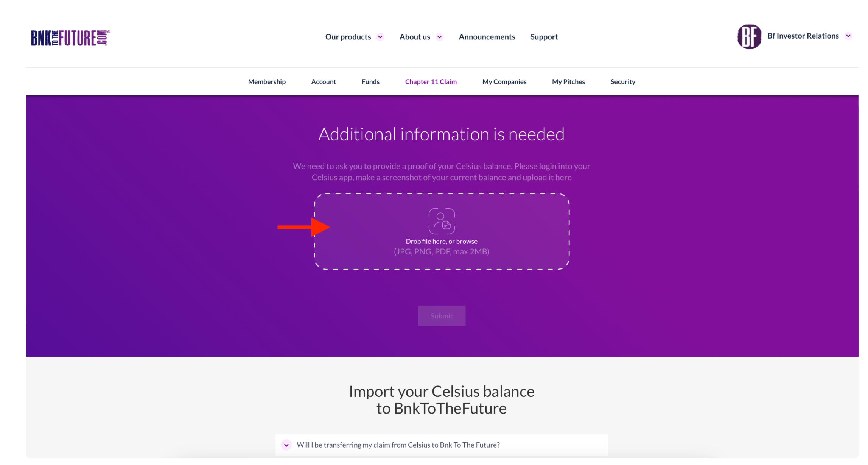
Task: Click the BnkToTheFuture logo
Action: [x=70, y=38]
